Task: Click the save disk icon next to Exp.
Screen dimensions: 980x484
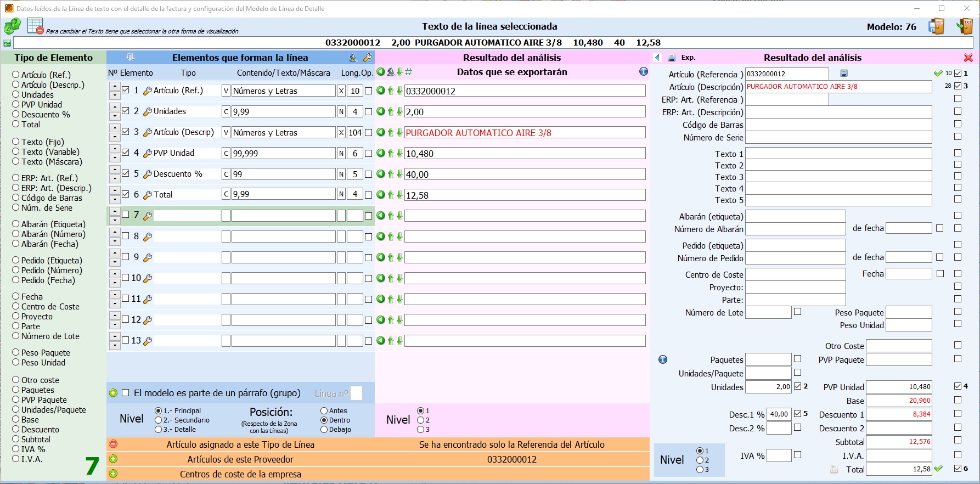Action: [672, 58]
